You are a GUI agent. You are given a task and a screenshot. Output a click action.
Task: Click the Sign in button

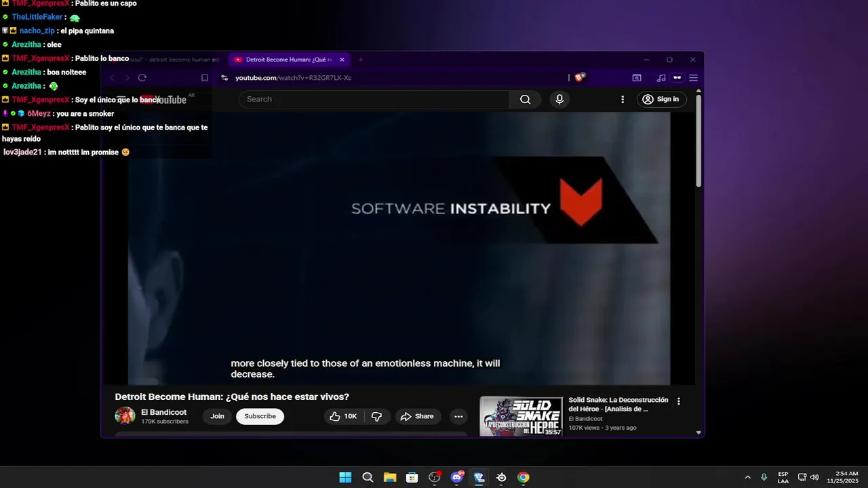pyautogui.click(x=661, y=100)
